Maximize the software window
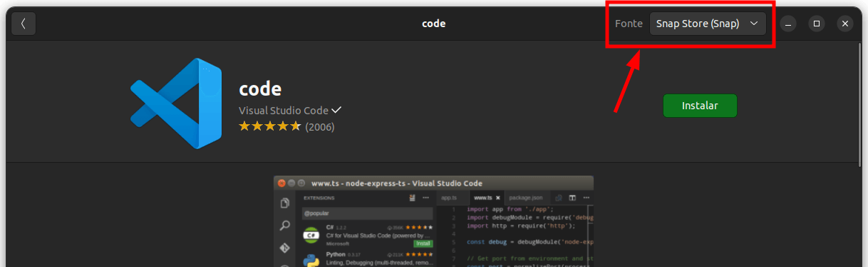Viewport: 868px width, 267px height. [817, 24]
